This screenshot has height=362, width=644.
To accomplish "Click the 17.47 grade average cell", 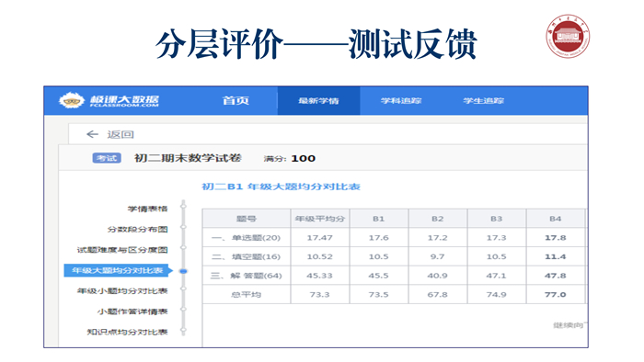I will [320, 238].
